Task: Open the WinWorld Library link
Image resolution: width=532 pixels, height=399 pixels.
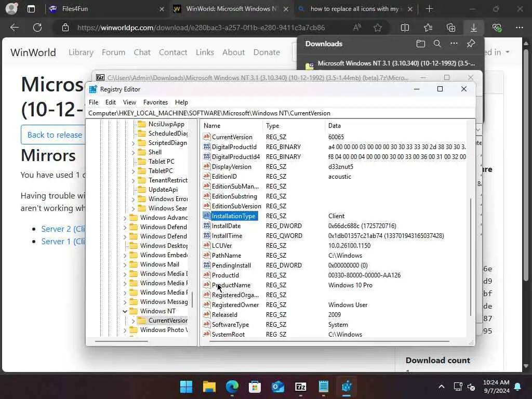Action: (81, 52)
